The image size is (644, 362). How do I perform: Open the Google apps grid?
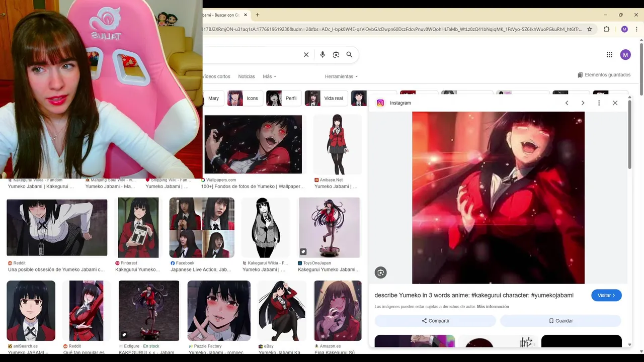click(609, 55)
